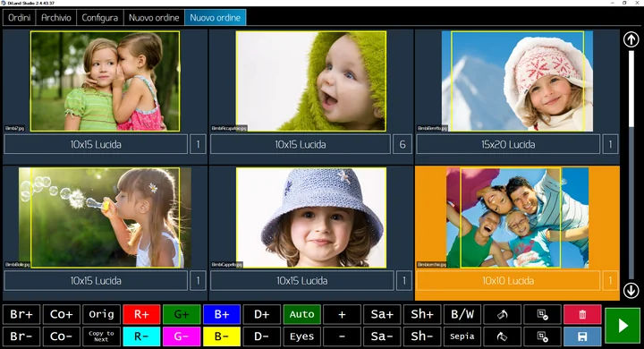Click the quantity 1 box under the bubbles photo
The height and width of the screenshot is (349, 644).
(198, 281)
